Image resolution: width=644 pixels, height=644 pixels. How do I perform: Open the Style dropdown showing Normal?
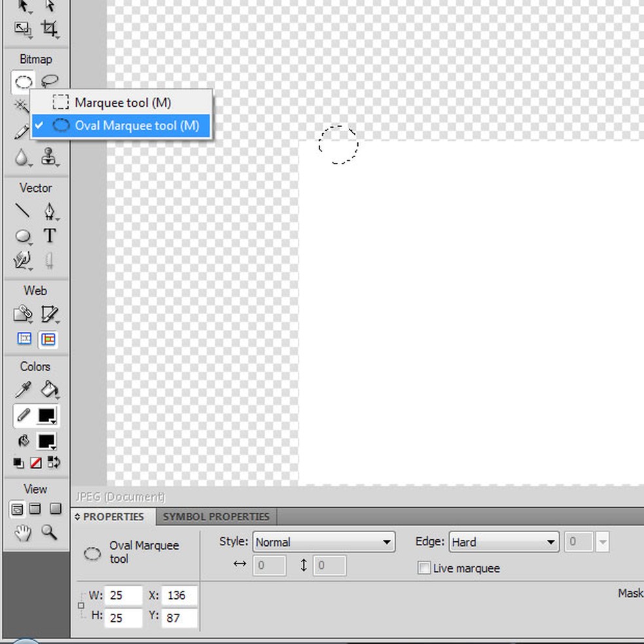coord(323,542)
